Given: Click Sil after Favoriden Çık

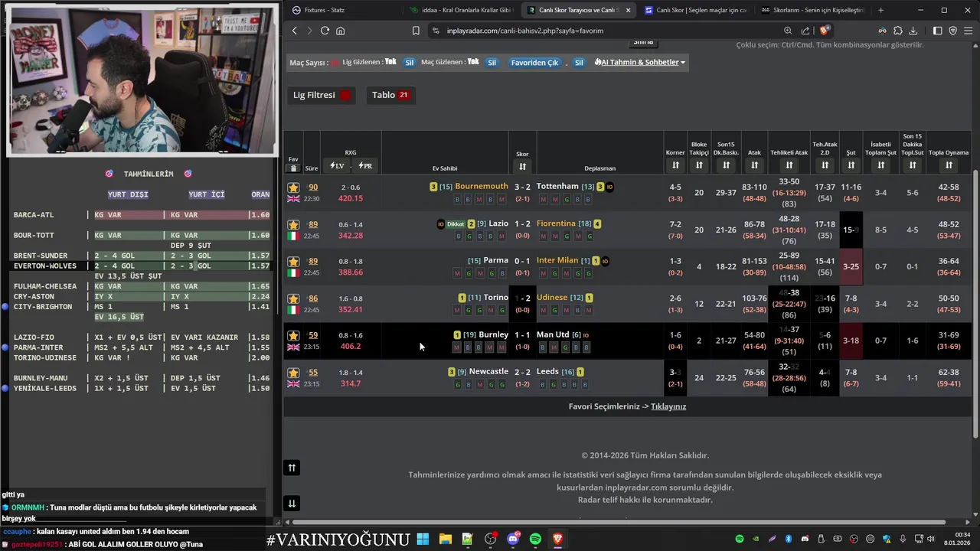Looking at the screenshot, I should coord(579,63).
